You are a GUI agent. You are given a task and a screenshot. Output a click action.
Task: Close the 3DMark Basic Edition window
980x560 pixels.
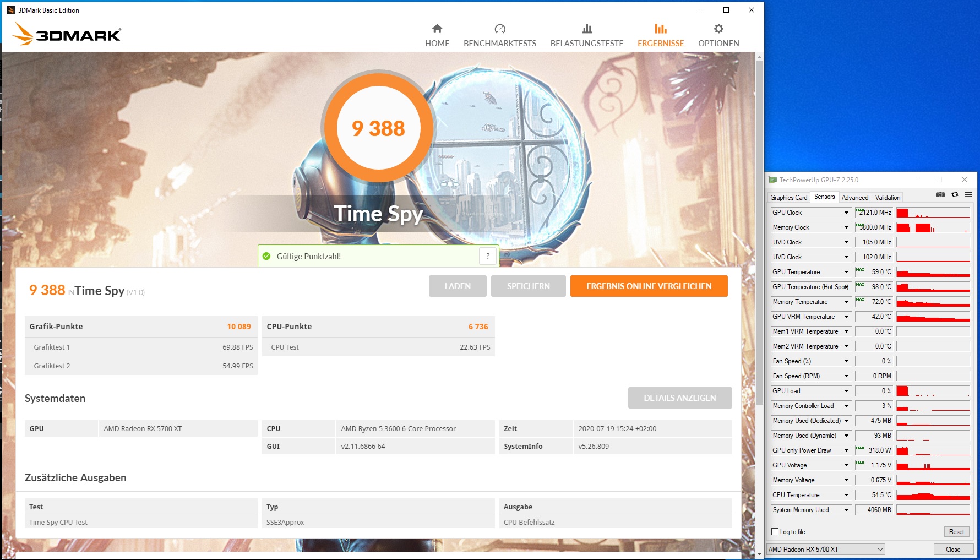(x=752, y=10)
